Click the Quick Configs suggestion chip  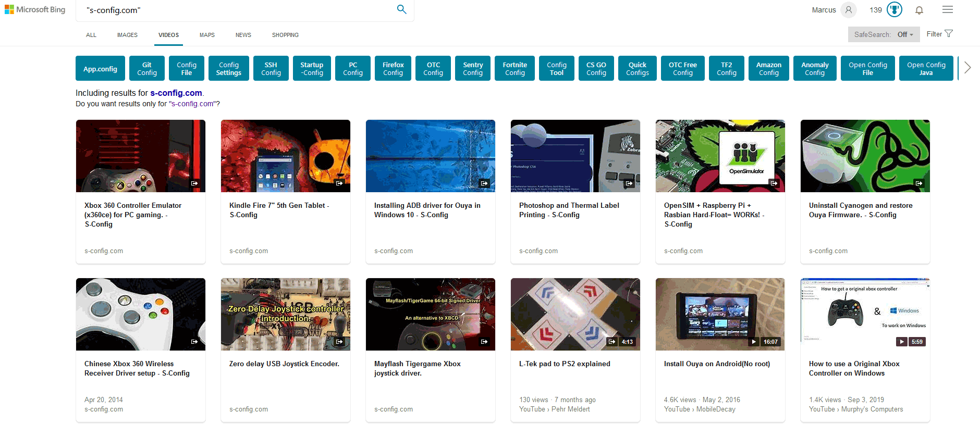pos(638,68)
